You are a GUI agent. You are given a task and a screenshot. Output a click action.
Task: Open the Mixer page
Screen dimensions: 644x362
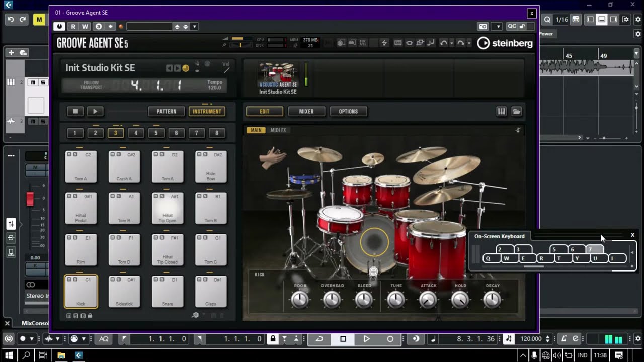pos(306,111)
